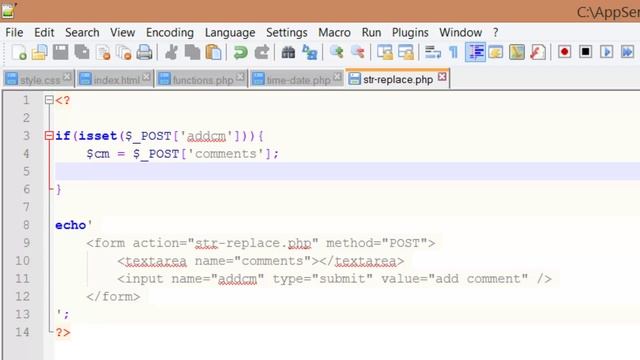Viewport: 640px width, 360px height.
Task: Close the time-date.php tab
Action: [x=338, y=77]
